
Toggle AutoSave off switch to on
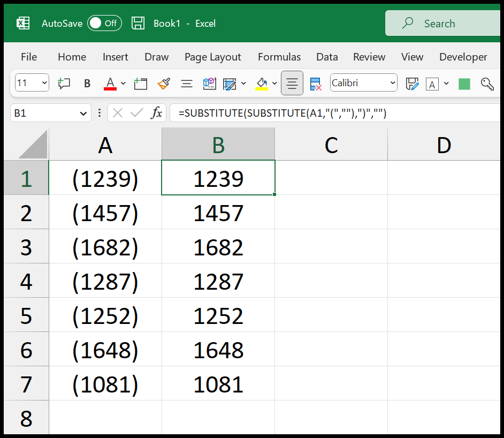point(104,23)
